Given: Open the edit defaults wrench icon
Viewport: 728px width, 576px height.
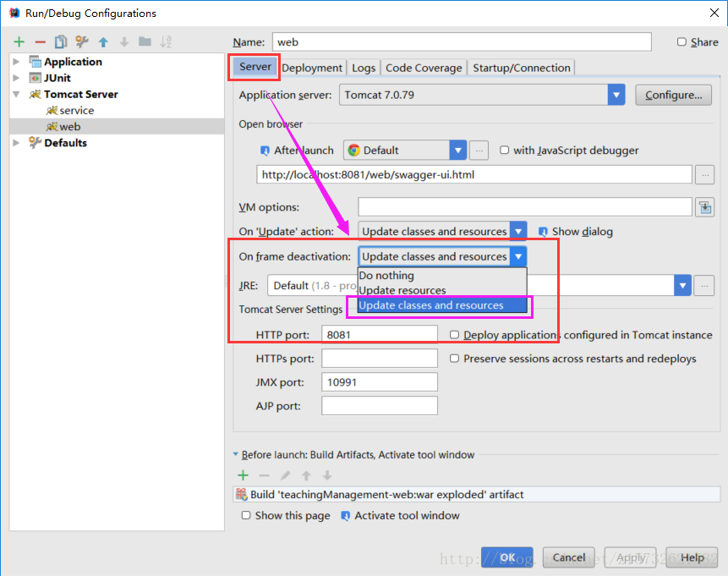Looking at the screenshot, I should point(82,41).
